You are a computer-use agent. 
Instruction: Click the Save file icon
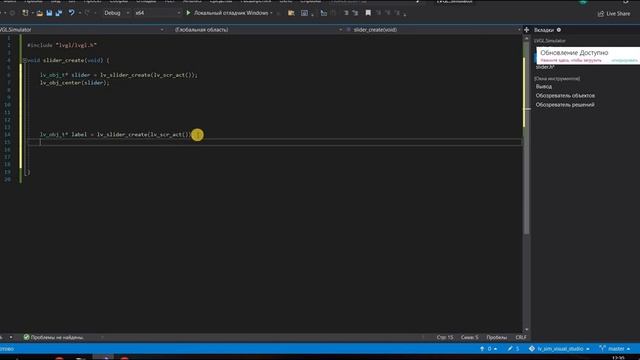[49, 13]
